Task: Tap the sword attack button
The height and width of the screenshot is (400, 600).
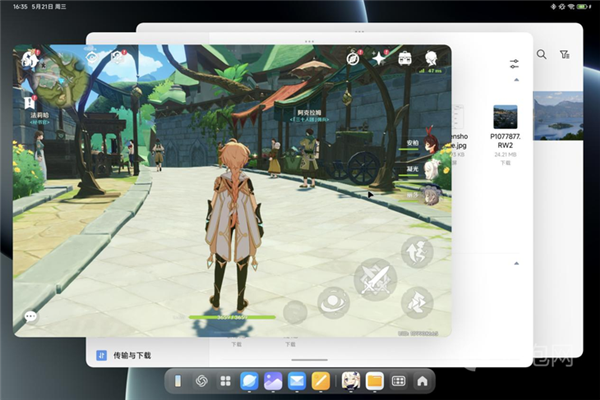Action: pyautogui.click(x=375, y=280)
